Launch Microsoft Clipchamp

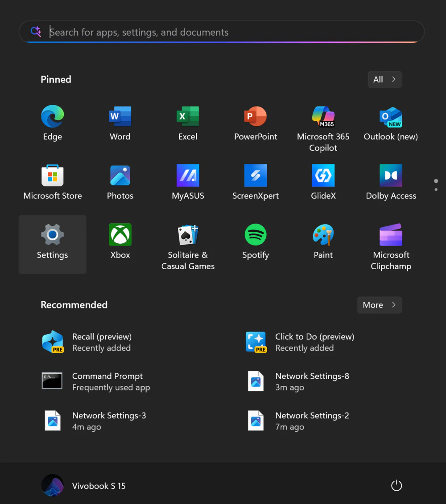[391, 247]
